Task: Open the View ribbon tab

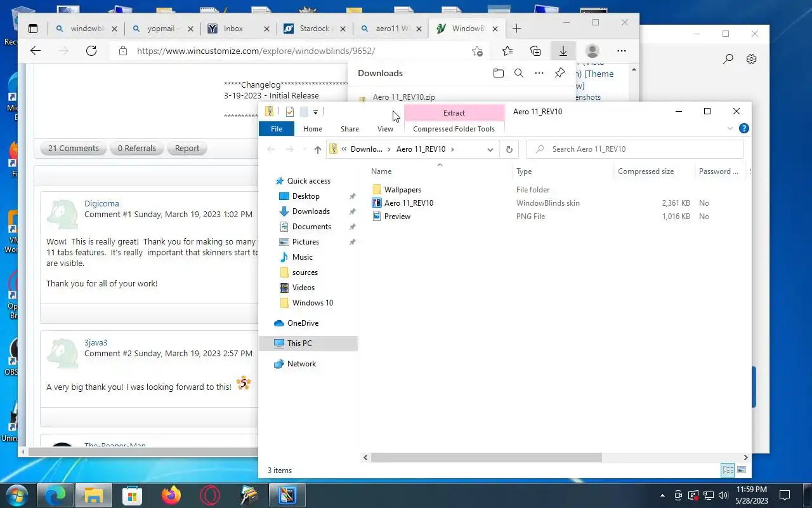Action: 385,129
